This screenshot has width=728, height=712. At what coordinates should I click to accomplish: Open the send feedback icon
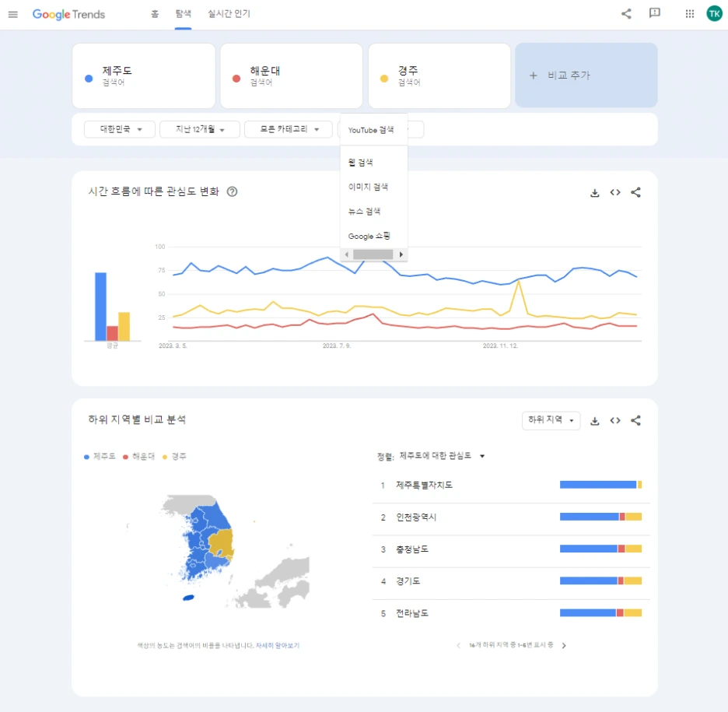pos(655,13)
